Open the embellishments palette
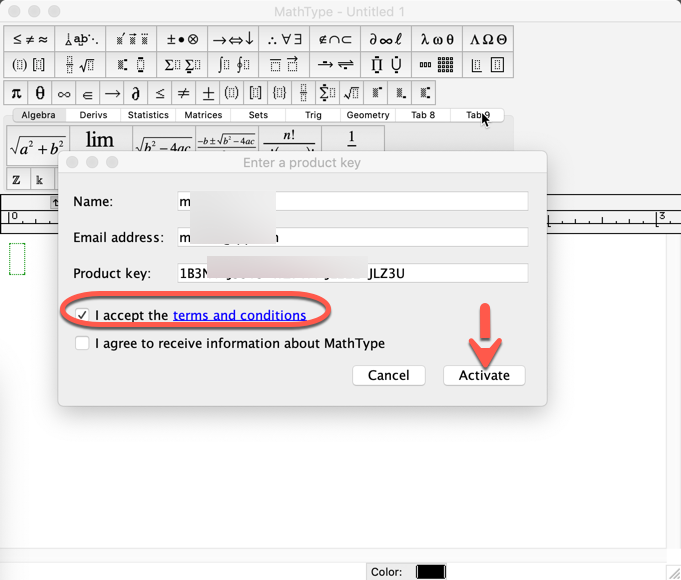 coord(132,39)
